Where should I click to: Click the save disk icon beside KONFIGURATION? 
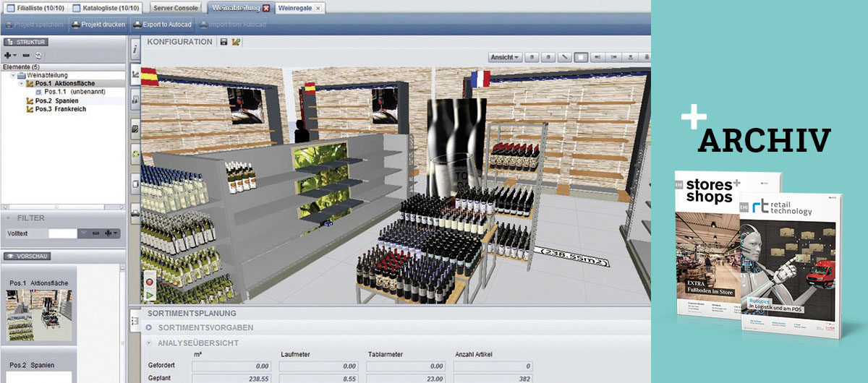pyautogui.click(x=224, y=42)
